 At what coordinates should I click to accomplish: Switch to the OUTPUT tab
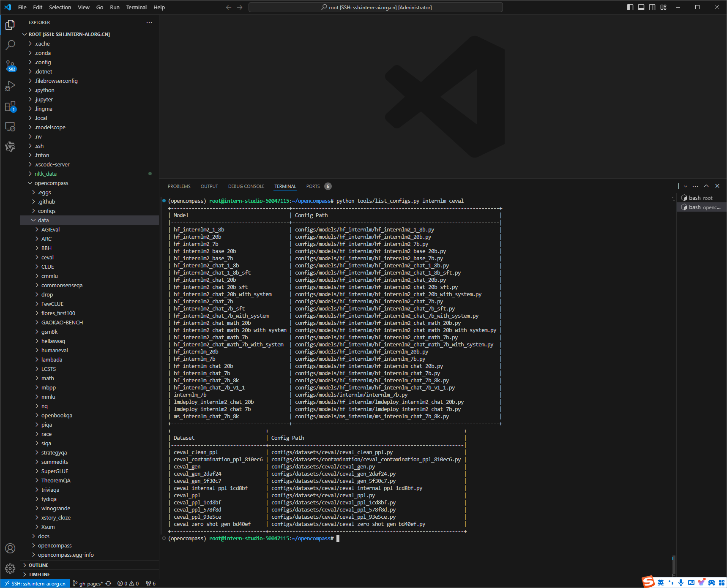209,186
